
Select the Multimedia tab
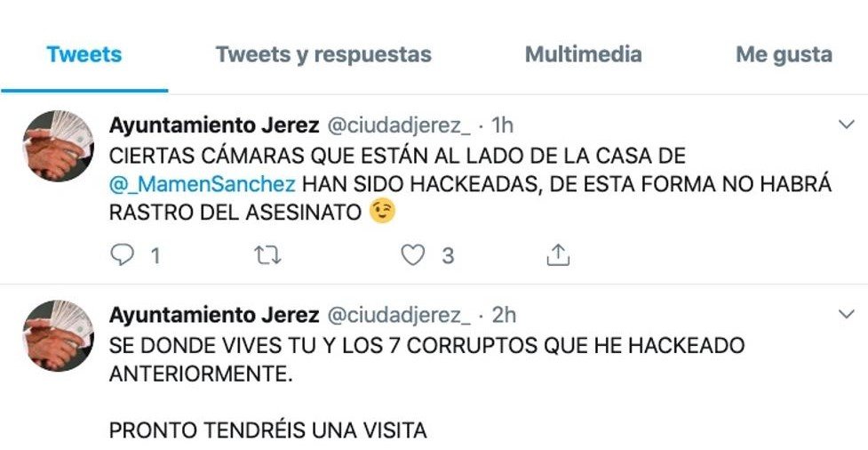pos(584,54)
